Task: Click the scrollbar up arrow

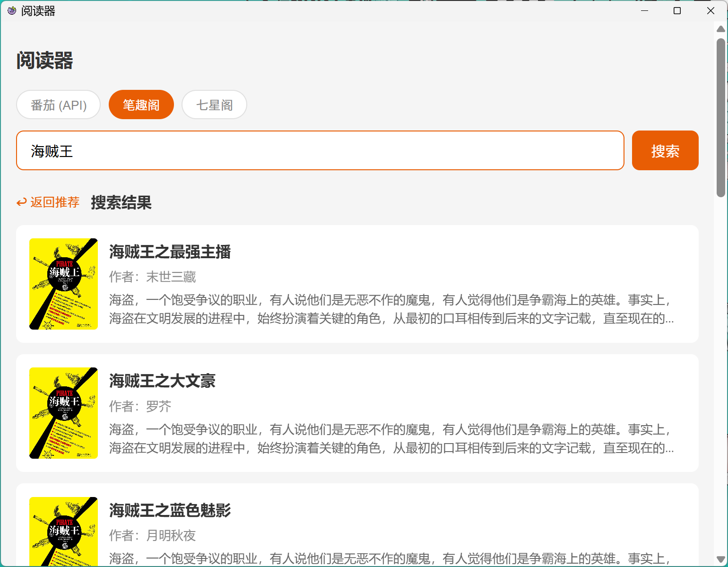Action: (721, 29)
